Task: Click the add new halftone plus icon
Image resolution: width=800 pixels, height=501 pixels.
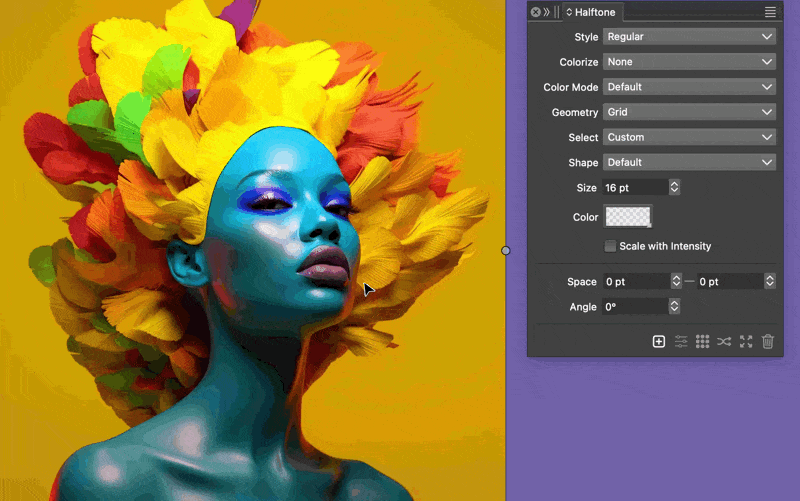Action: (659, 342)
